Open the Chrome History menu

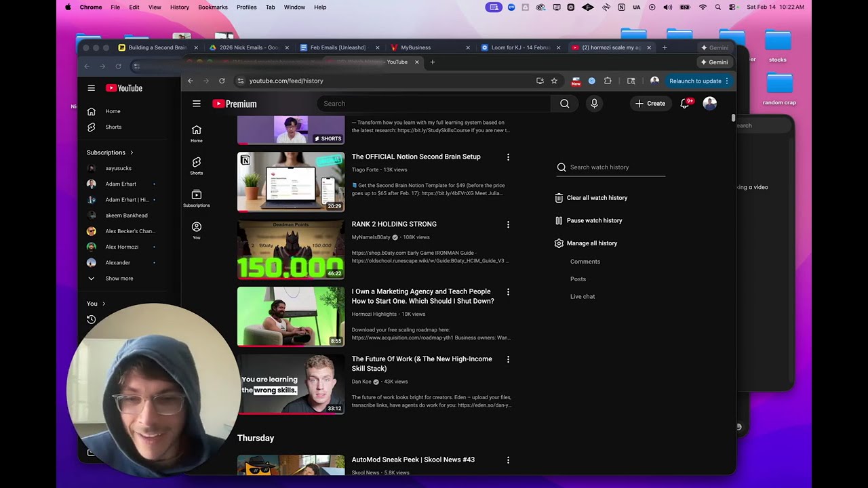[x=180, y=7]
